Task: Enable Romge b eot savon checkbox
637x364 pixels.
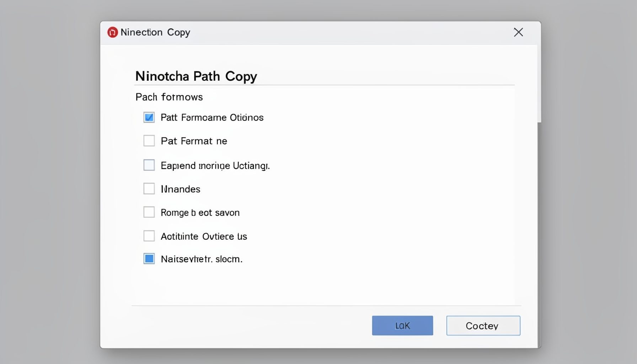Action: (149, 212)
